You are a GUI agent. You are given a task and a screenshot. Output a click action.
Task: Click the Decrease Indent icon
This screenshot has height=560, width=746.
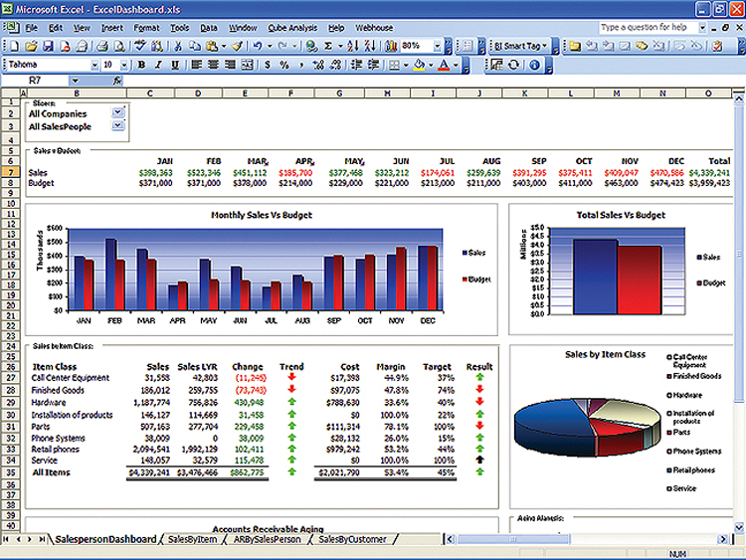click(356, 66)
